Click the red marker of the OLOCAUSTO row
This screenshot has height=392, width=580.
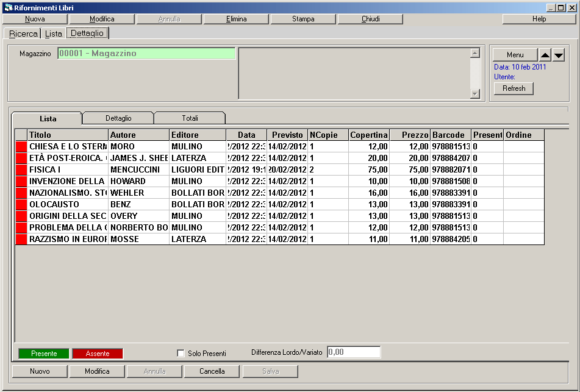(21, 204)
